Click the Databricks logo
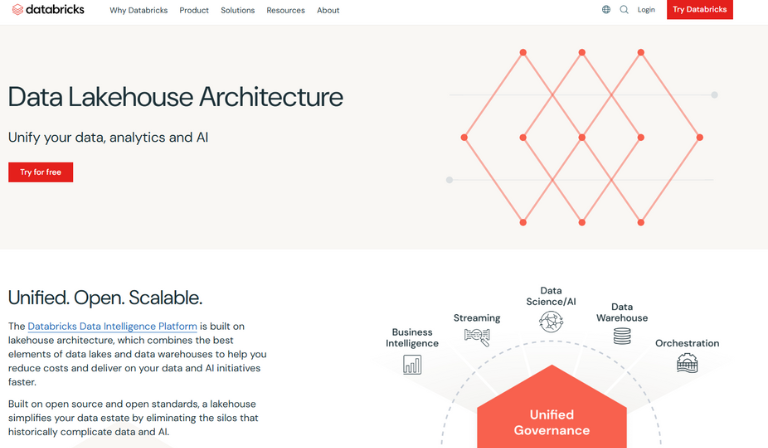Viewport: 768px width, 448px height. 48,9
